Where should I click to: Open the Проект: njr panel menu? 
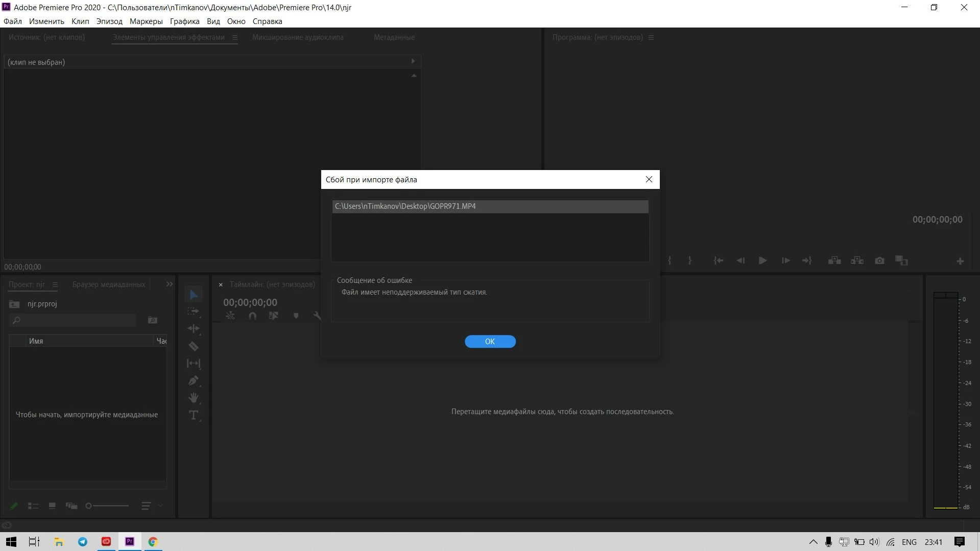click(55, 284)
